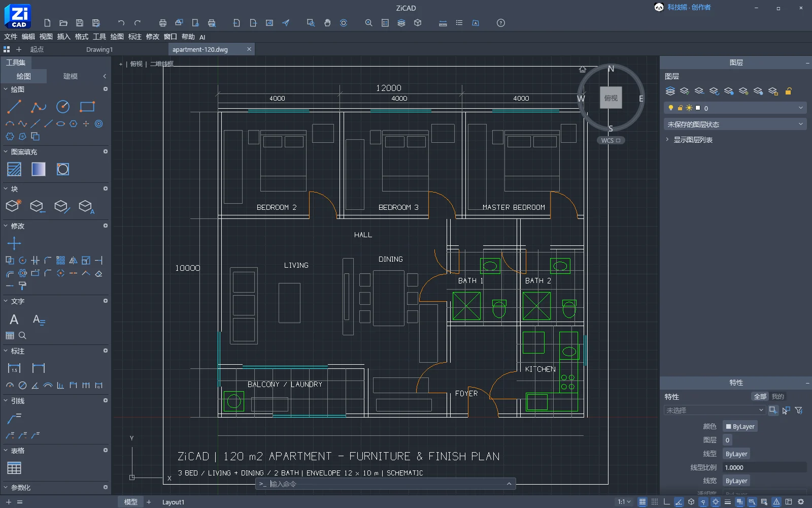812x508 pixels.
Task: Select the Circle drawing tool
Action: click(x=63, y=107)
